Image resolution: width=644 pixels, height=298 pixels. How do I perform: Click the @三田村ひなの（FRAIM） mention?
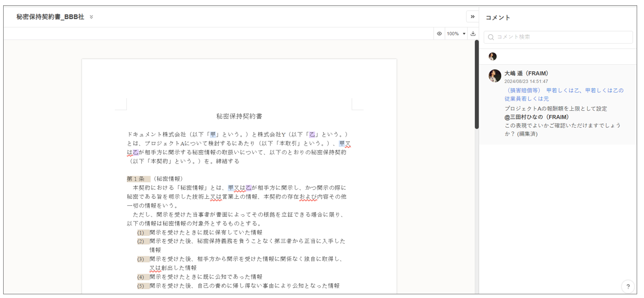tap(537, 117)
